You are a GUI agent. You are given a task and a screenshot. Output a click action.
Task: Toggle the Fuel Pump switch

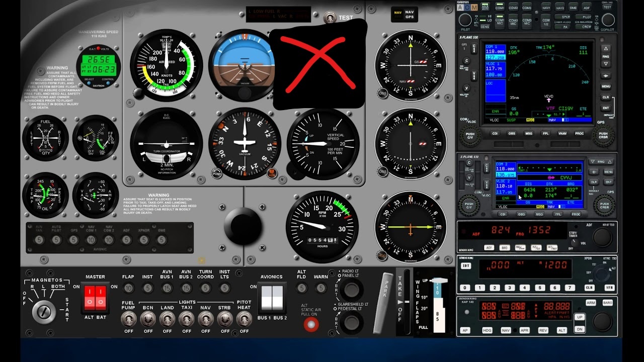[x=129, y=318]
